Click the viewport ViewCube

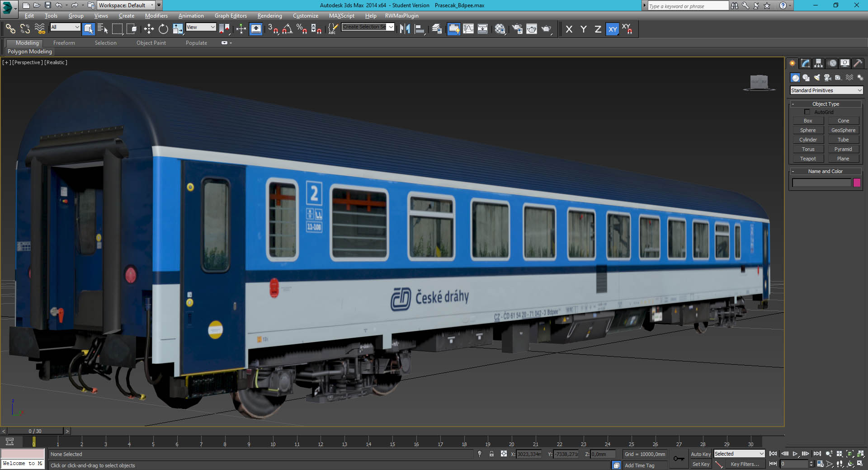pyautogui.click(x=759, y=82)
